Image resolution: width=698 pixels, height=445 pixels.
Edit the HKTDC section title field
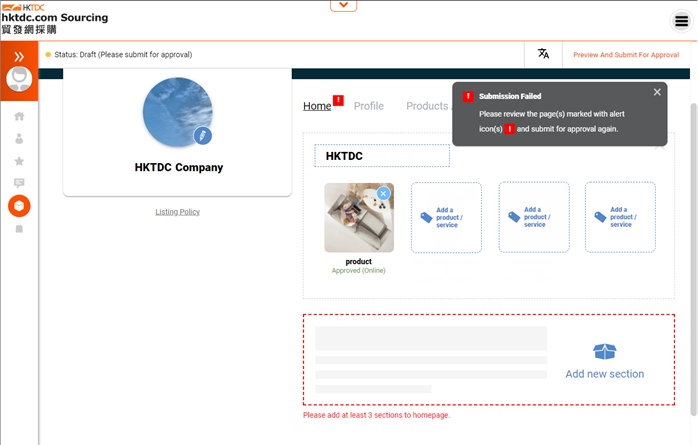coord(382,156)
